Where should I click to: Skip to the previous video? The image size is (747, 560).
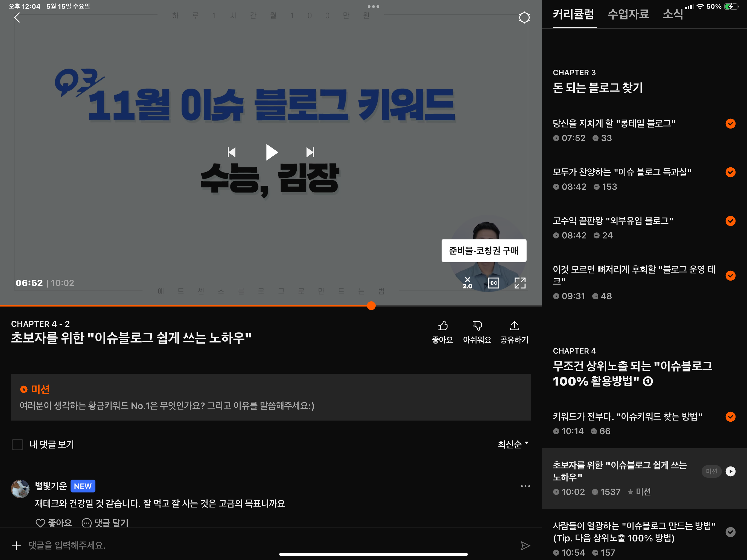(232, 152)
